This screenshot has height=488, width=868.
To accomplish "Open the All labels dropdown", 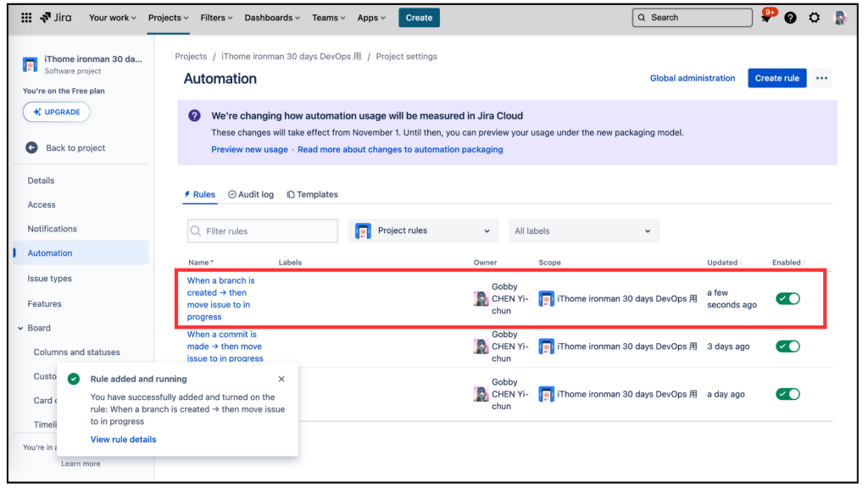I will click(584, 230).
